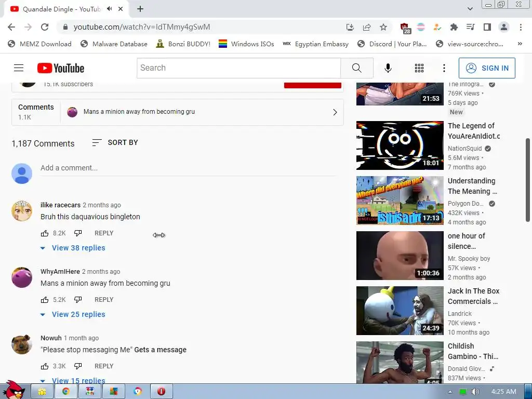Like the Nowuh comment

(x=45, y=366)
